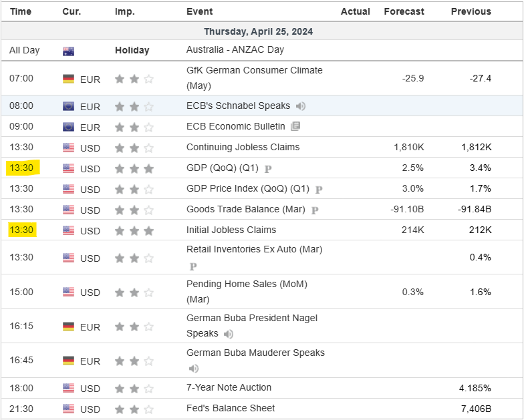
Task: Open the Pending Home Sales (MoM) event
Action: 247,284
